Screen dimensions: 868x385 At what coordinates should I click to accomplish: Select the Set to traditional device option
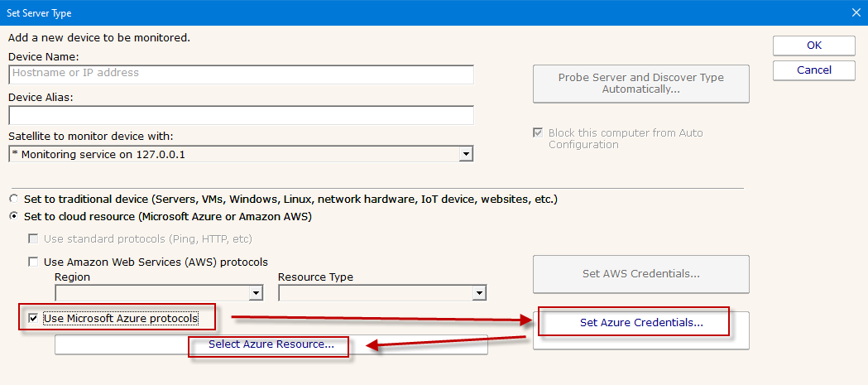13,200
